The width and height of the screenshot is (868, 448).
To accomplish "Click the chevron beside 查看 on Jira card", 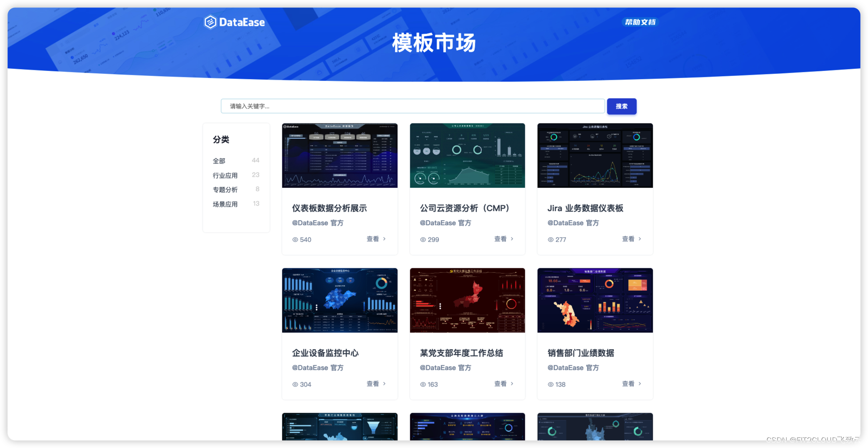I will click(x=640, y=239).
